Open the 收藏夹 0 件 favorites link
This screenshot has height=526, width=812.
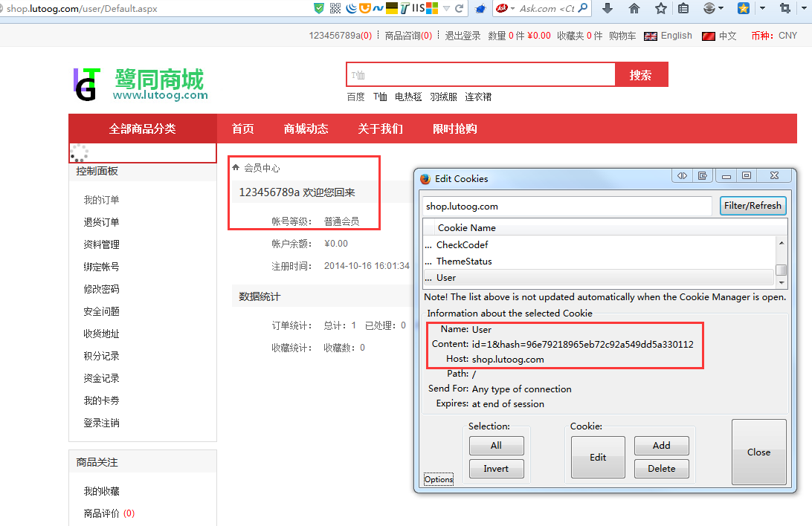tap(579, 36)
